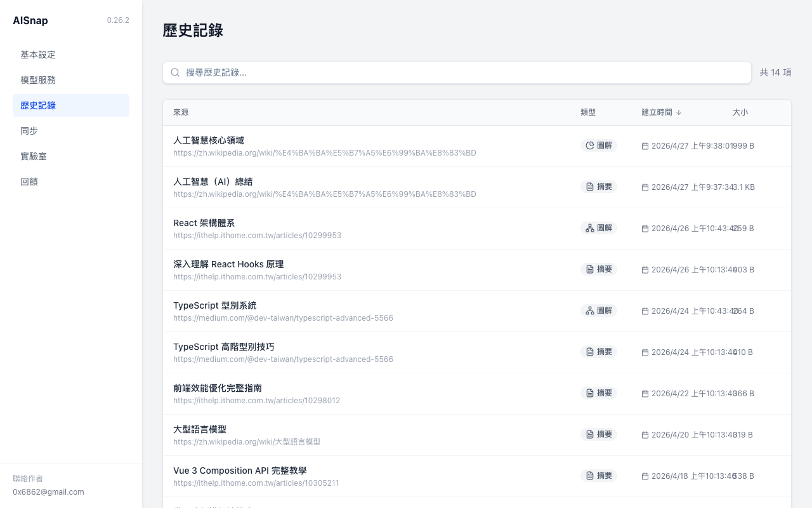
Task: Click the 圖解 pie icon for 人工智慧核心領域
Action: (589, 145)
